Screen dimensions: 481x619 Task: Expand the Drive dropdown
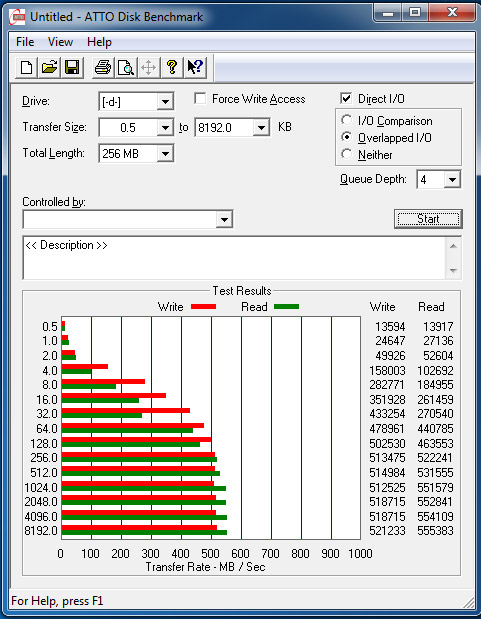[165, 102]
